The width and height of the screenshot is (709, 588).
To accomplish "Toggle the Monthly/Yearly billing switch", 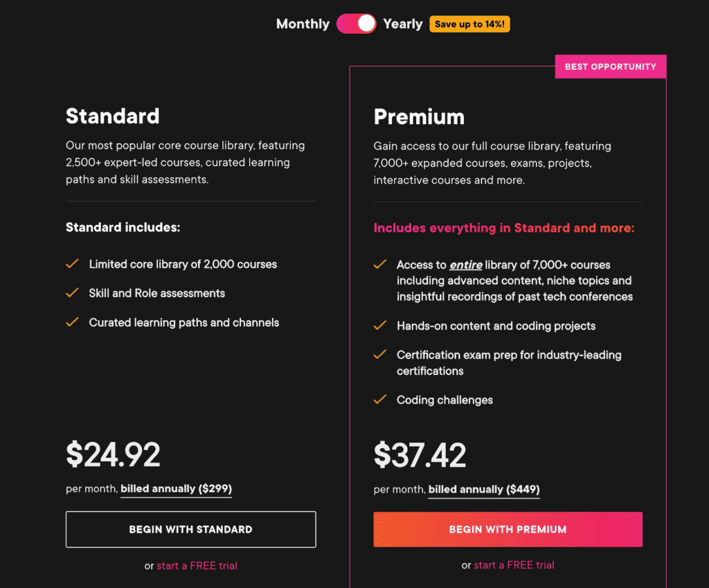I will point(356,23).
